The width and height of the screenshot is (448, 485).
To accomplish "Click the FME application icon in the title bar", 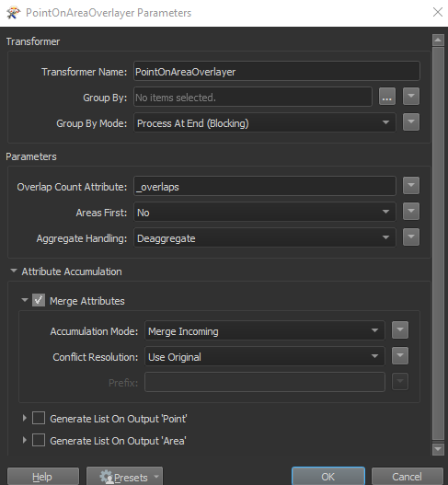I will (x=13, y=13).
